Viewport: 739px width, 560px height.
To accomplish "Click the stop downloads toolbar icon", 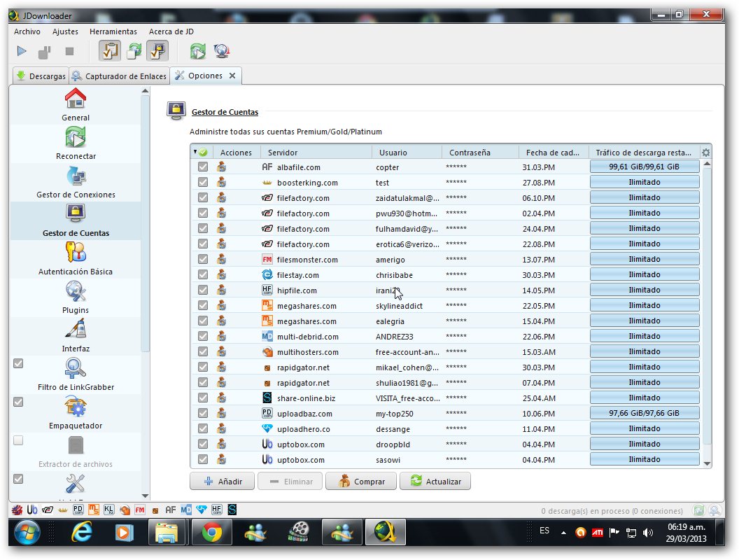I will click(x=69, y=51).
